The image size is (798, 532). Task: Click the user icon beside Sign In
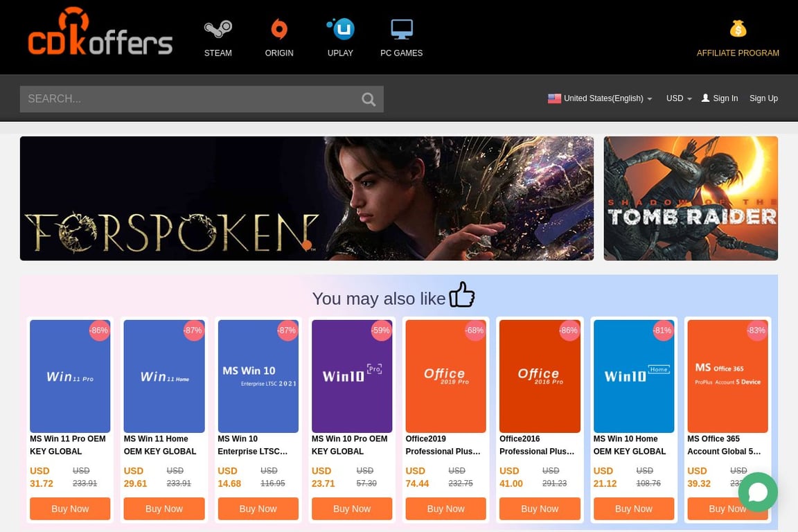click(x=705, y=98)
